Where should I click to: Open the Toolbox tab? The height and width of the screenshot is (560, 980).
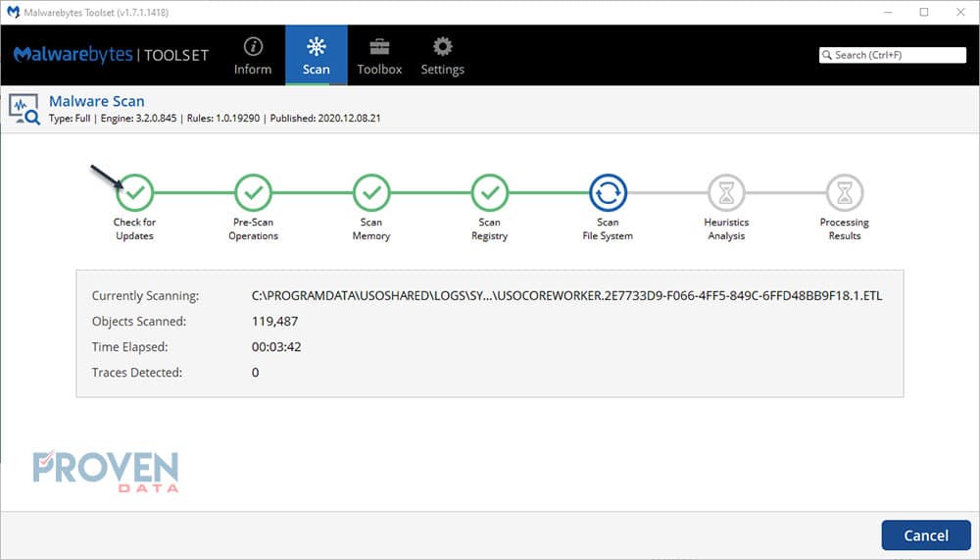[x=379, y=56]
